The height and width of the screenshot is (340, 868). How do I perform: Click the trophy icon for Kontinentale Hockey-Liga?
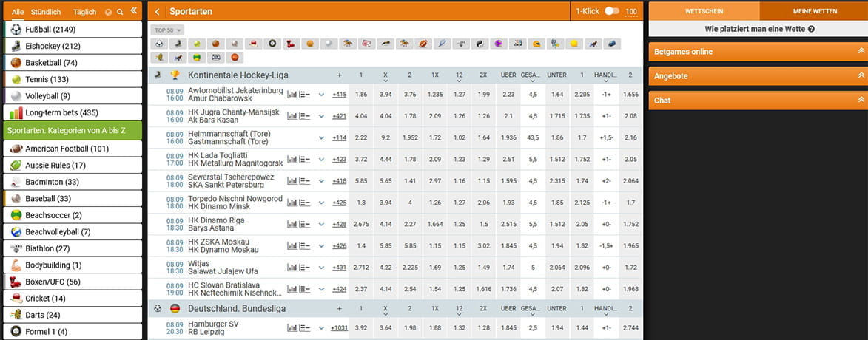175,75
